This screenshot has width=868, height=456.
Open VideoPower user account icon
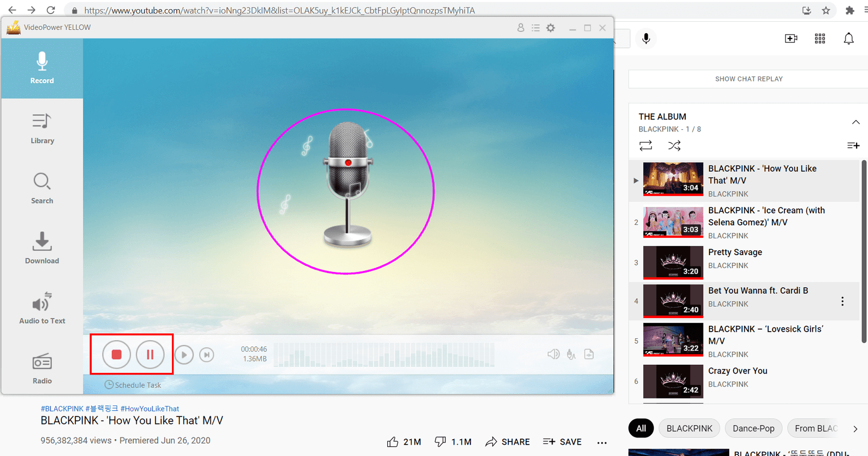521,28
